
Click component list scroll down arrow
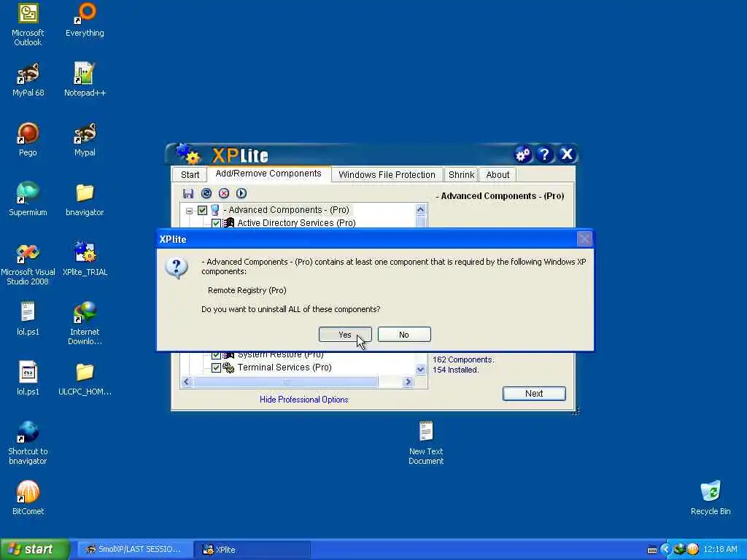pos(420,369)
